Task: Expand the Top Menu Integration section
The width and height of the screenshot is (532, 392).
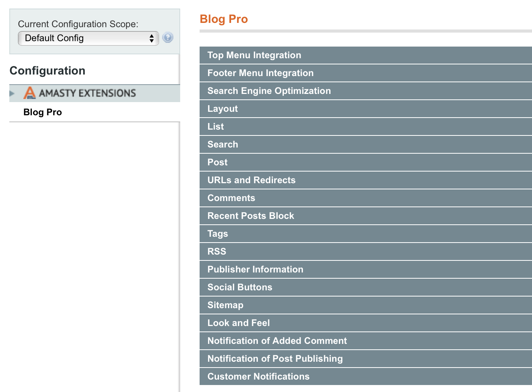Action: (254, 55)
